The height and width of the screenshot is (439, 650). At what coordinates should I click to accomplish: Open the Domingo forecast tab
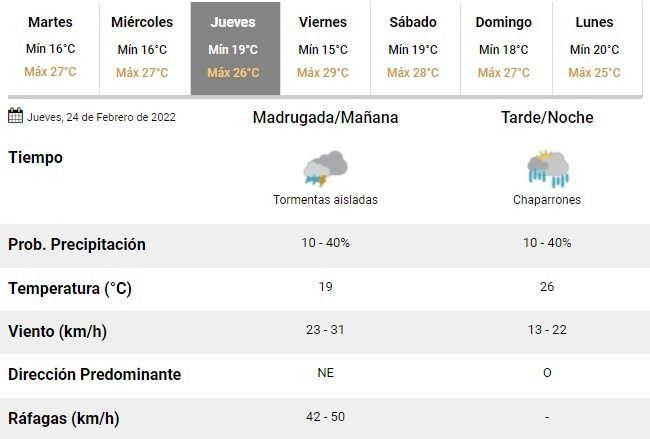[x=503, y=47]
